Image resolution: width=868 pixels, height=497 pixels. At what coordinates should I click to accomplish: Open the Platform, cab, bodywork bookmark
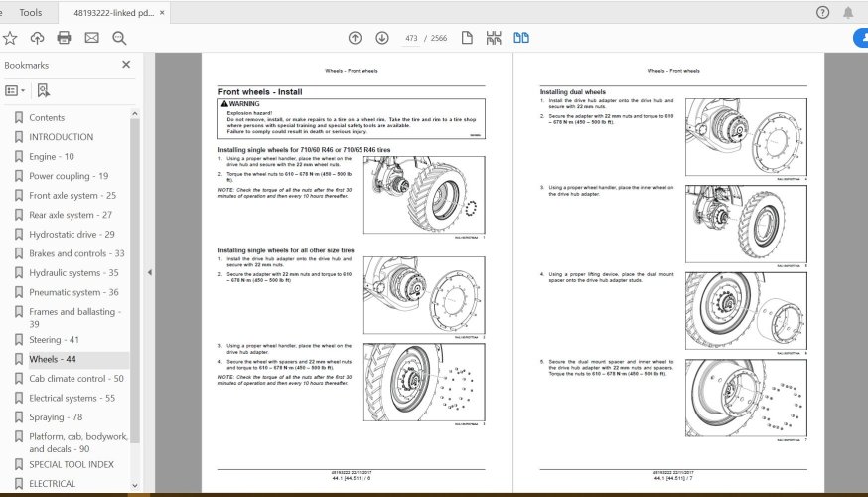(78, 442)
